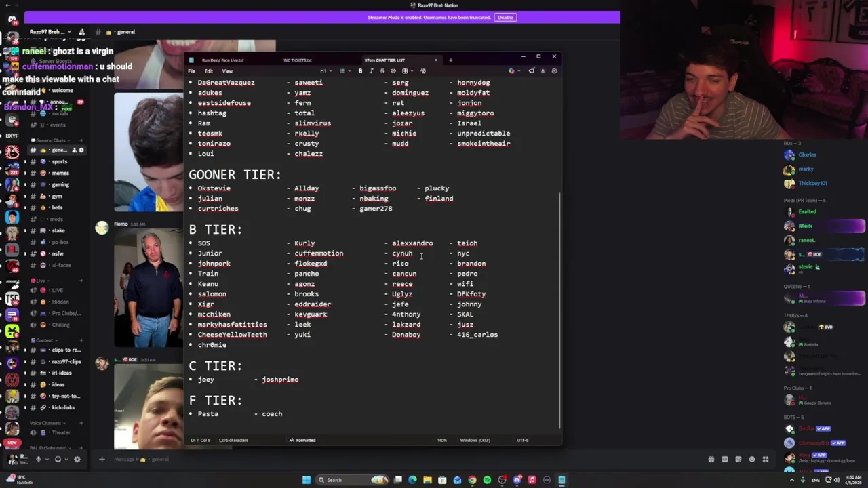
Task: Join the Chilling voice channel
Action: (x=57, y=325)
